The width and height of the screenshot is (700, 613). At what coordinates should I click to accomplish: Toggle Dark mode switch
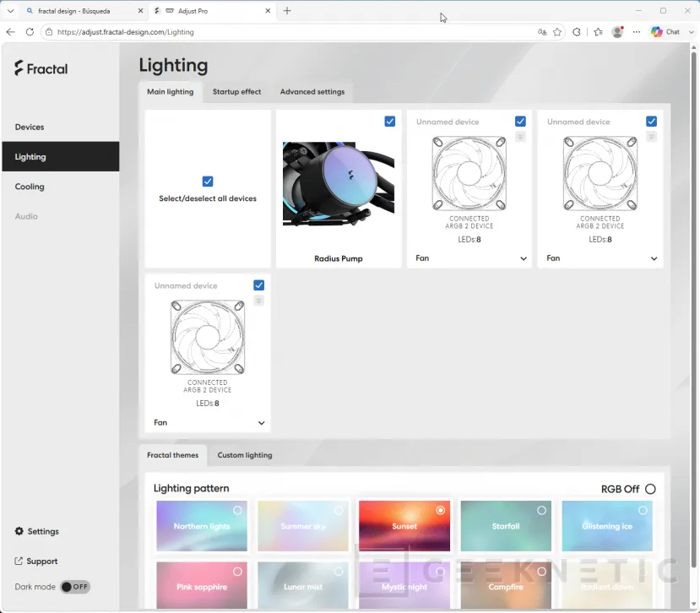click(75, 587)
